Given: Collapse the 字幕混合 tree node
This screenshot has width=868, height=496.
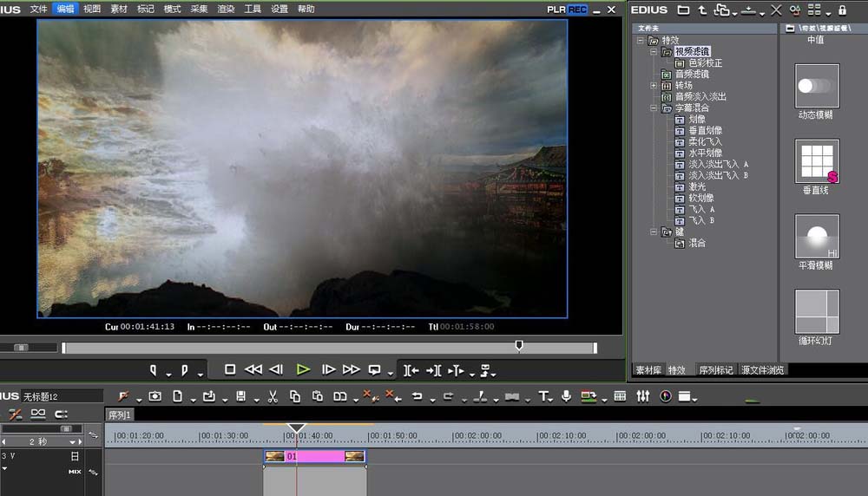Looking at the screenshot, I should (654, 108).
